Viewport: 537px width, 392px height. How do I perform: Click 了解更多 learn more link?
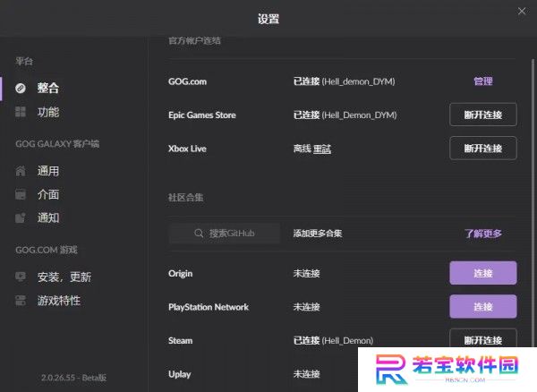click(x=483, y=234)
